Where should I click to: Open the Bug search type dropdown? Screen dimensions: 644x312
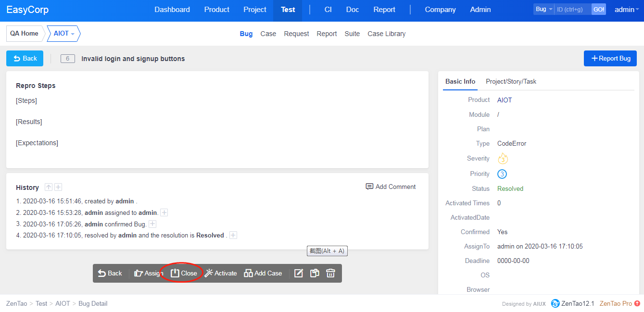pyautogui.click(x=543, y=9)
